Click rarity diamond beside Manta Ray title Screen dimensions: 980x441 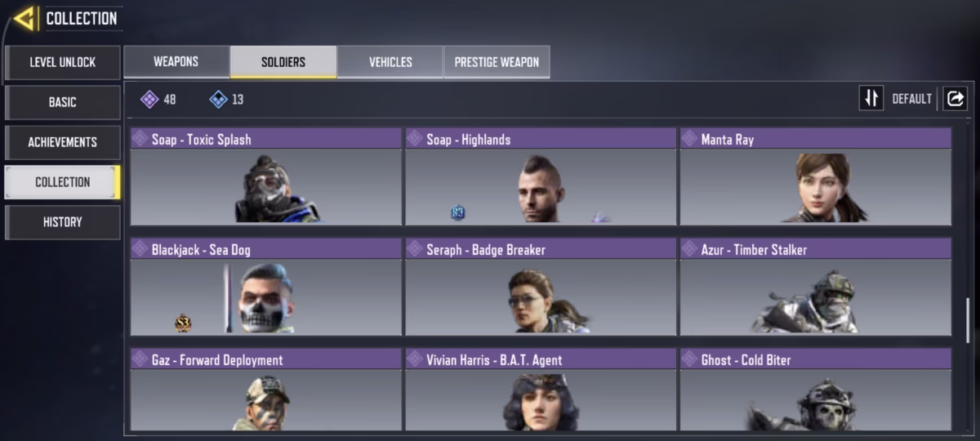(x=690, y=139)
